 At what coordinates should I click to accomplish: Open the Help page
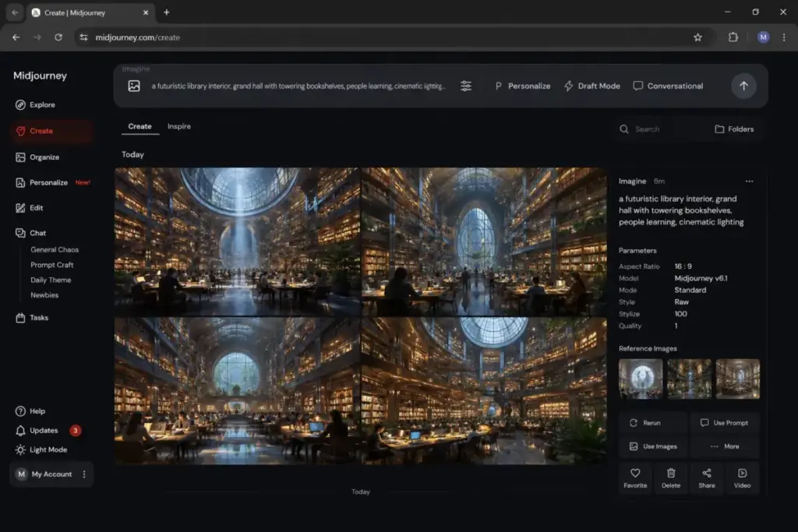point(30,411)
